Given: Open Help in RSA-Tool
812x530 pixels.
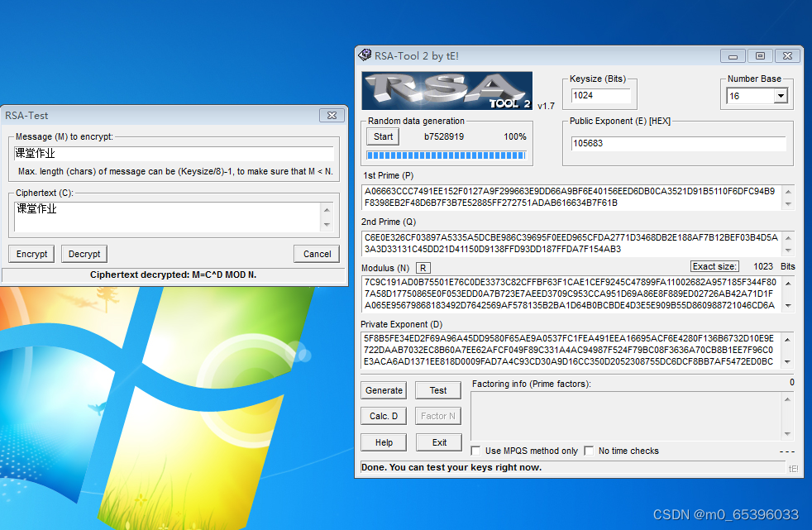Looking at the screenshot, I should tap(384, 442).
